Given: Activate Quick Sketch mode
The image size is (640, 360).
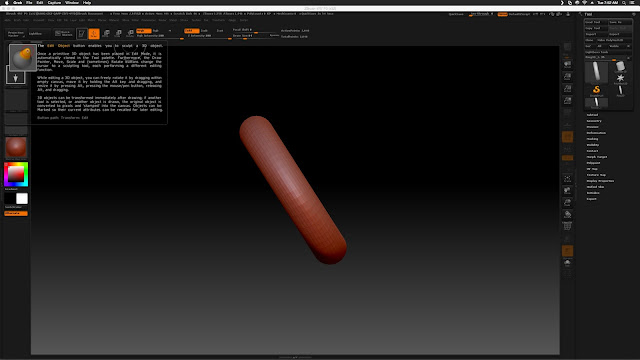Looking at the screenshot, I should coord(64,34).
